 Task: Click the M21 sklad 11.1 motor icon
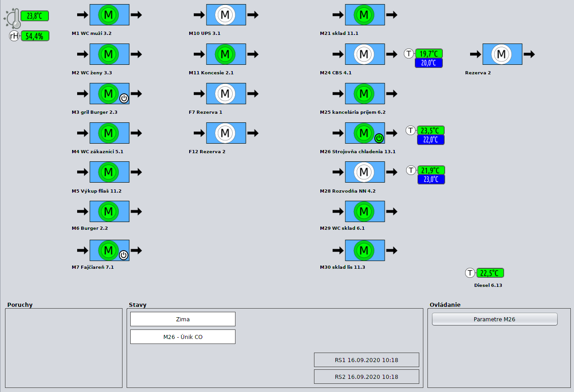(x=364, y=15)
